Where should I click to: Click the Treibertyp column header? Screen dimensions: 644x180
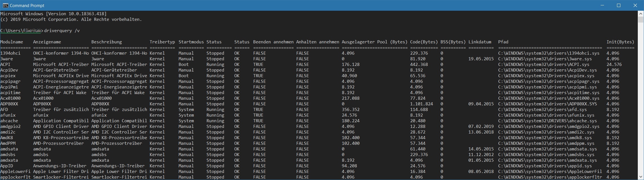pyautogui.click(x=162, y=42)
